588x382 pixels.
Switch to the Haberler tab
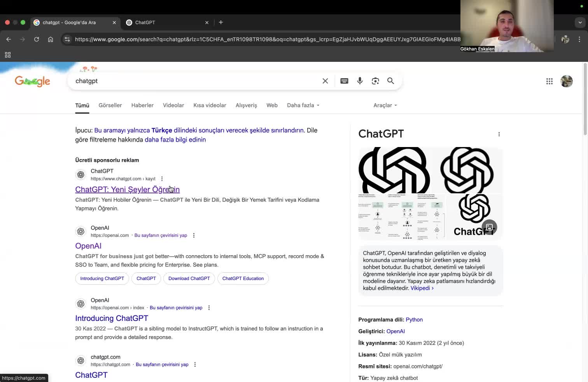(142, 105)
